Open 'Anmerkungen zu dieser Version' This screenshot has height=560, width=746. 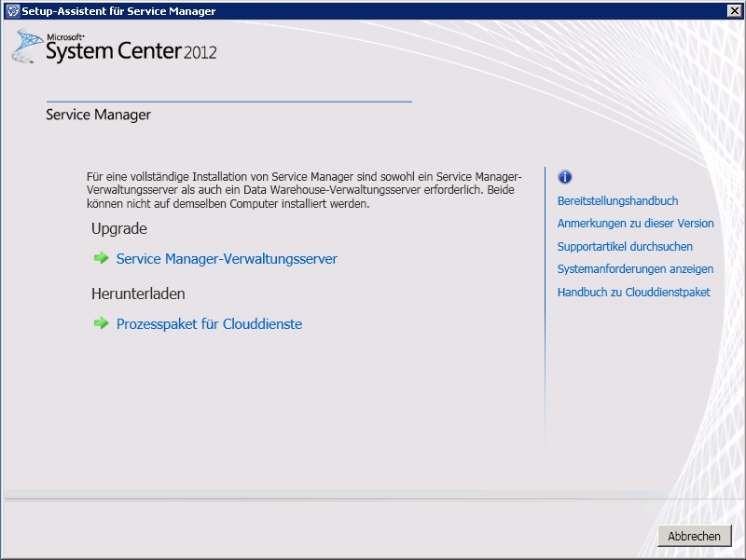coord(635,224)
